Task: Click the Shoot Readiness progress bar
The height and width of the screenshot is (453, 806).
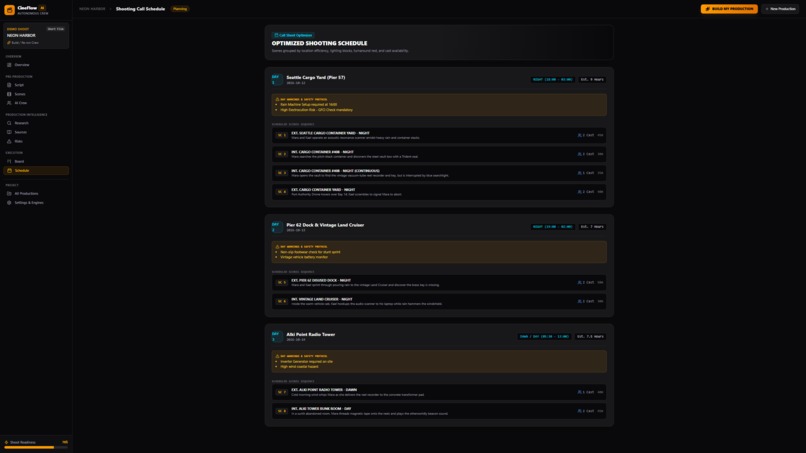Action: pos(36,447)
